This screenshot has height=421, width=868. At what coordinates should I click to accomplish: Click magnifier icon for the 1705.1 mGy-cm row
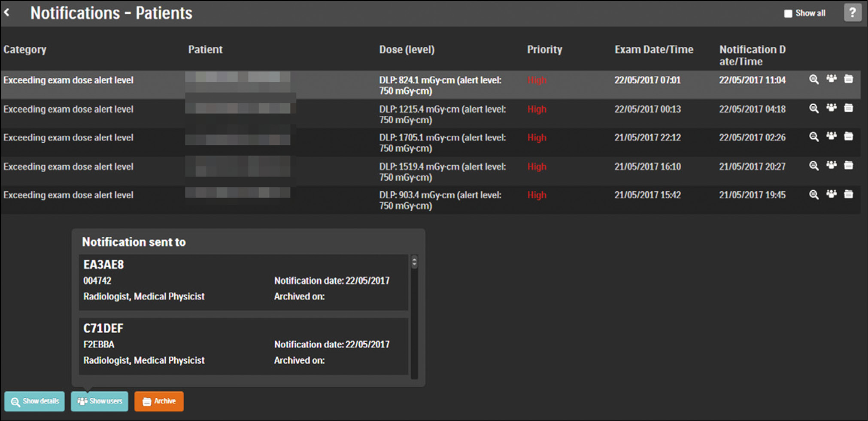coord(813,137)
